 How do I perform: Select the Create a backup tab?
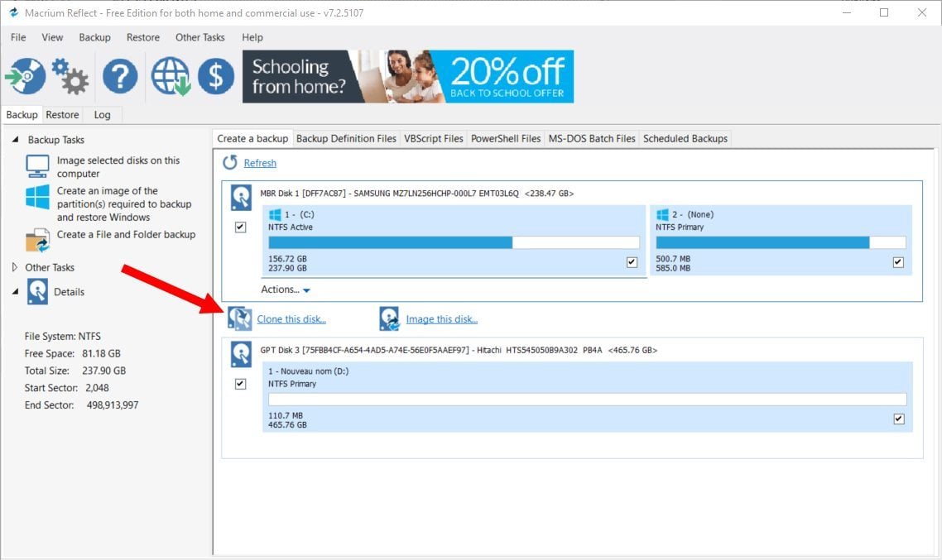point(253,139)
